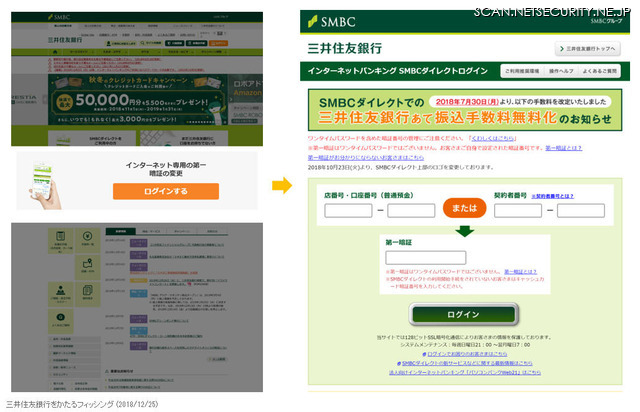Focus the 口座番号 input field

(411, 211)
